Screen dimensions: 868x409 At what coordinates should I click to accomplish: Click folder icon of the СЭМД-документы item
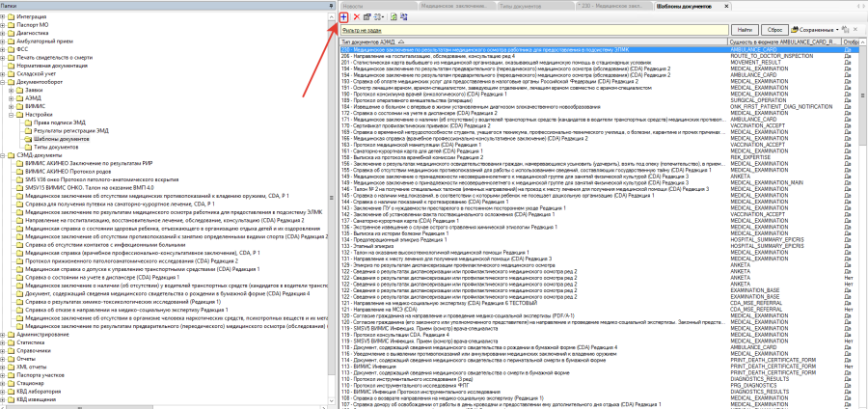pyautogui.click(x=12, y=155)
